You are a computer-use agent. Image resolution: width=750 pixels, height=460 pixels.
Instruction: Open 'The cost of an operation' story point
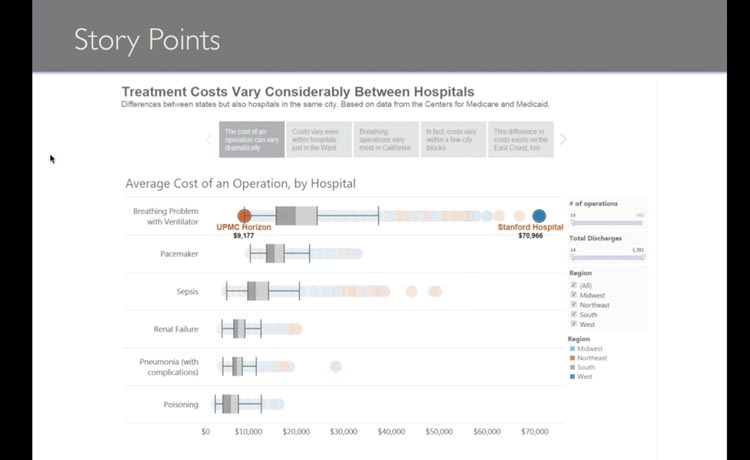point(252,139)
